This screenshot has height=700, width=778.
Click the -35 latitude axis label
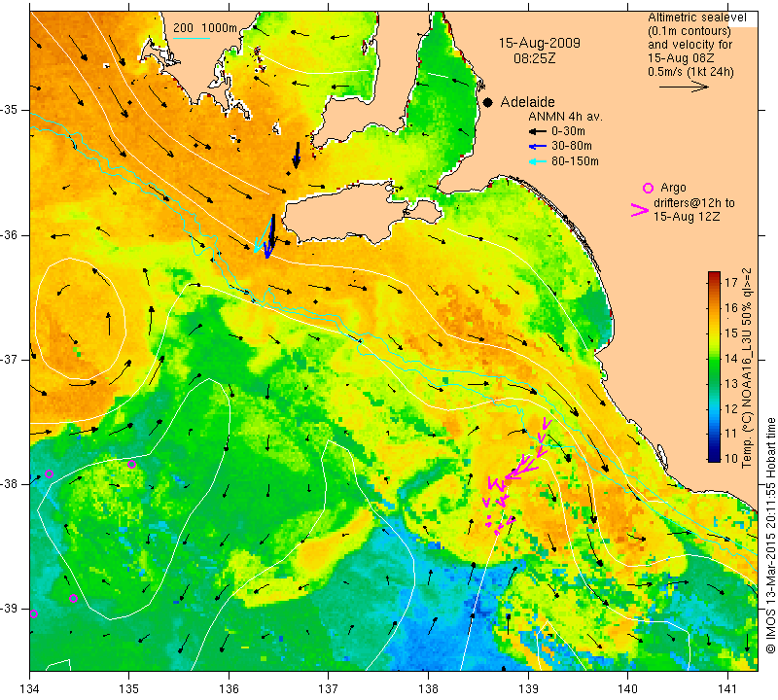[10, 110]
